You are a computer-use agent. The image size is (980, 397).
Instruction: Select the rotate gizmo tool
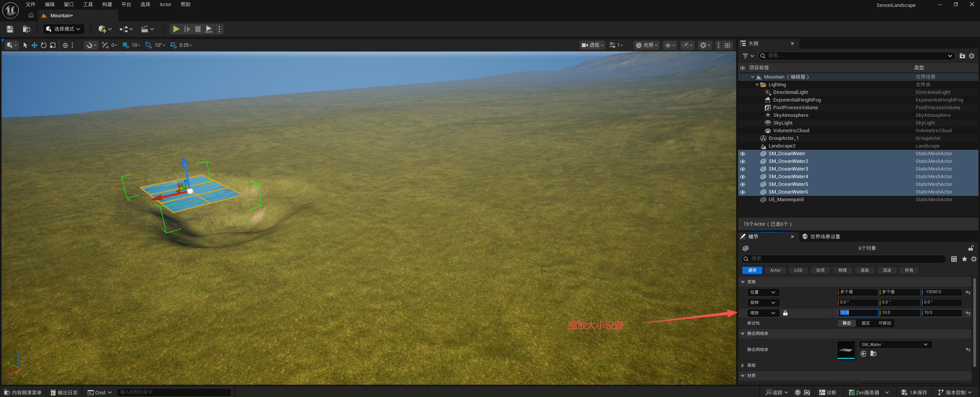click(44, 45)
